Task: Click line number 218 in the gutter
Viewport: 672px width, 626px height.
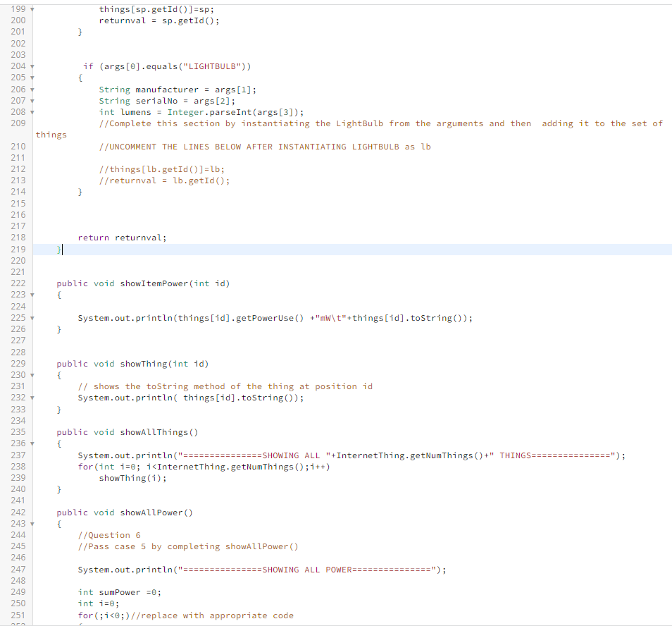Action: [x=18, y=238]
